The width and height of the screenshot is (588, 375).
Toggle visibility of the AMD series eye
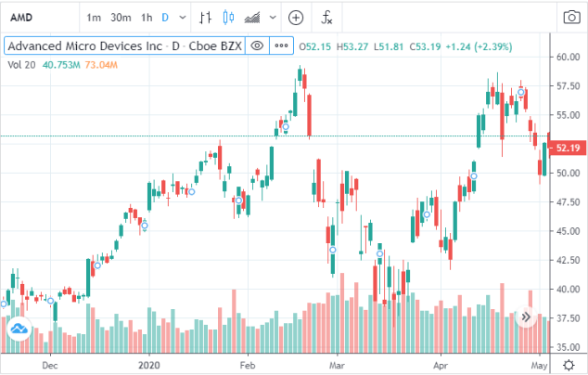(x=257, y=45)
